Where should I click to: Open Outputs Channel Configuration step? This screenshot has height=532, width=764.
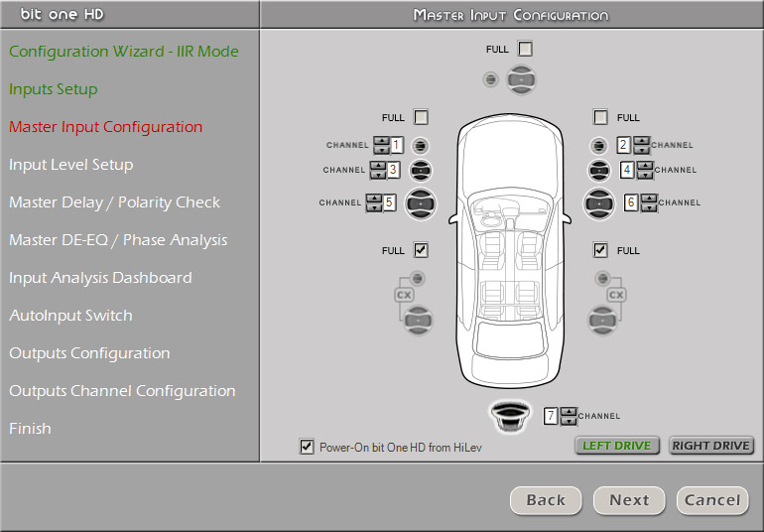[122, 391]
